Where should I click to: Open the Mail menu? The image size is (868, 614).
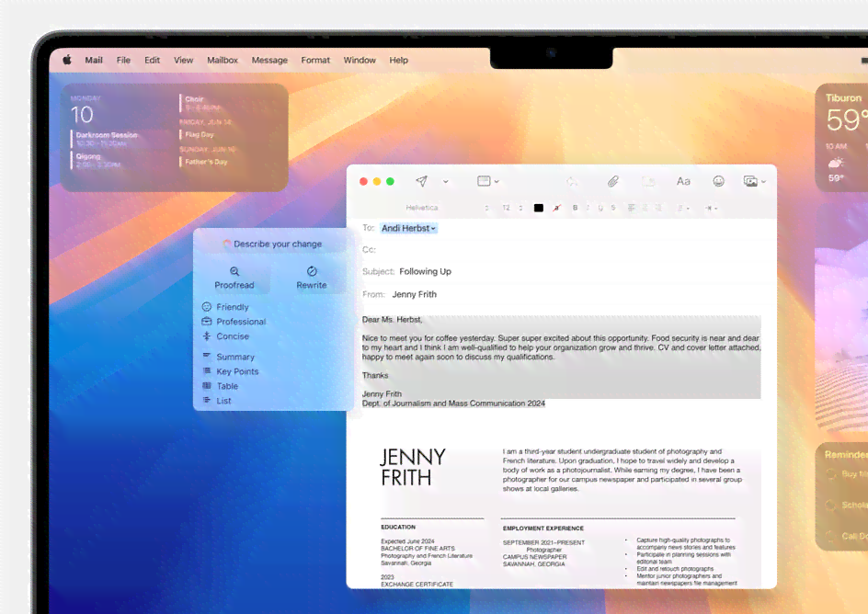click(94, 60)
